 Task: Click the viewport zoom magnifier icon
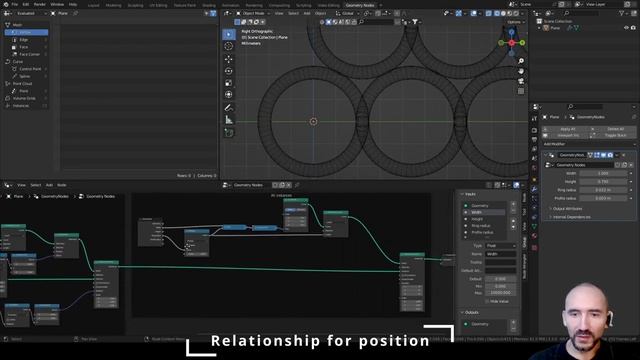coord(521,61)
